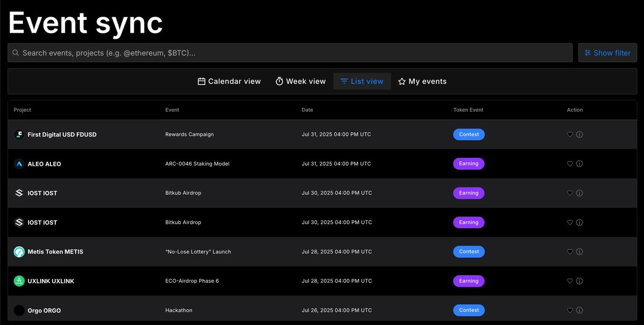Click the Token Event column header
Viewport: 644px width, 325px height.
[x=469, y=110]
